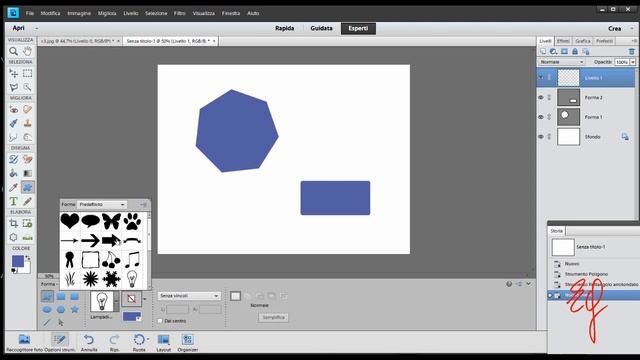Viewport: 640px width, 360px height.
Task: Select the Brush tool under Disegna
Action: click(x=13, y=159)
